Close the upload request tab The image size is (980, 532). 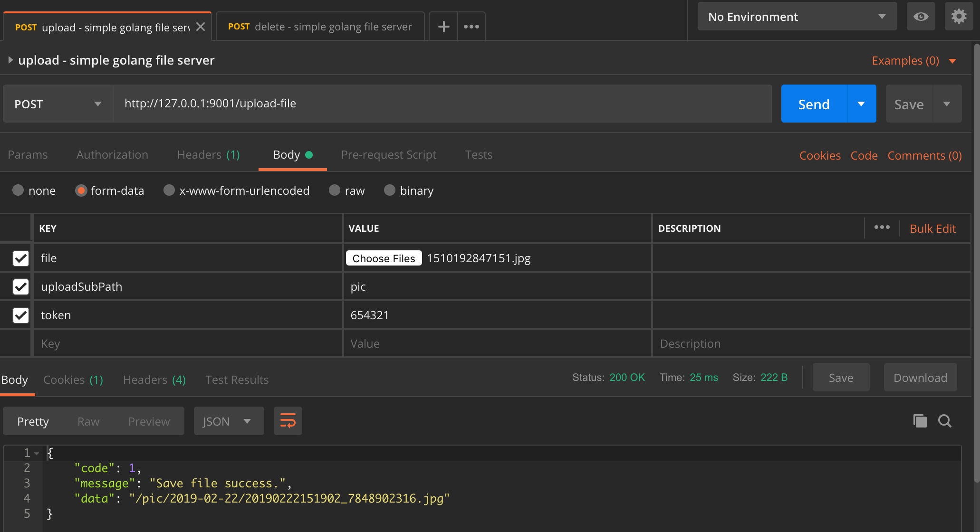pyautogui.click(x=201, y=27)
